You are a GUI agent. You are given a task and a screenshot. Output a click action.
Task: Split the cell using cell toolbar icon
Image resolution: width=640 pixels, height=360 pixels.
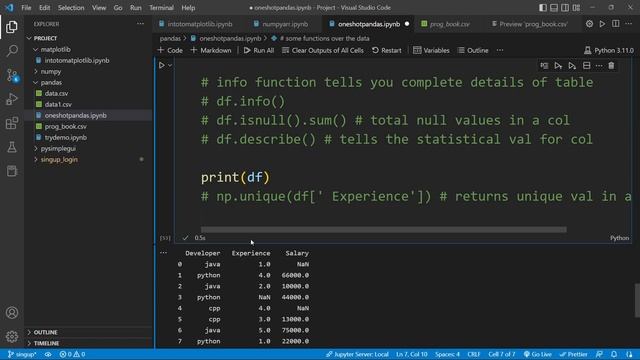[586, 66]
